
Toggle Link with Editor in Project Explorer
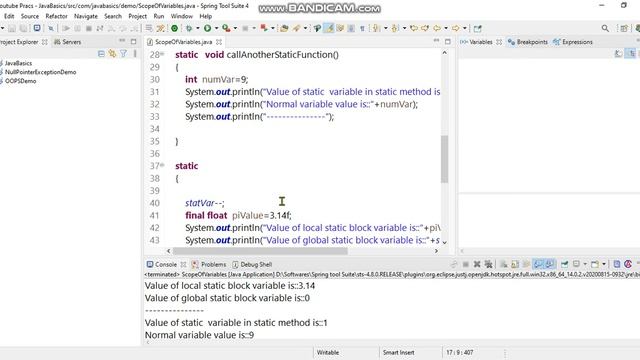(112, 54)
